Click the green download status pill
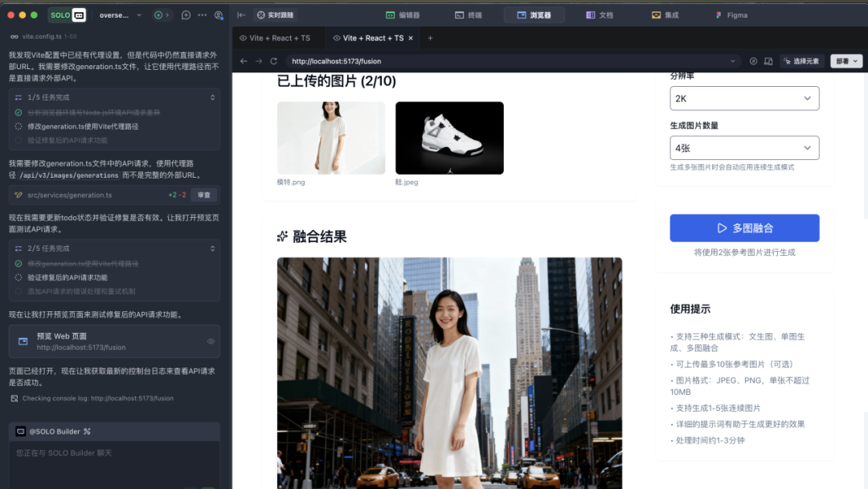 (x=162, y=15)
